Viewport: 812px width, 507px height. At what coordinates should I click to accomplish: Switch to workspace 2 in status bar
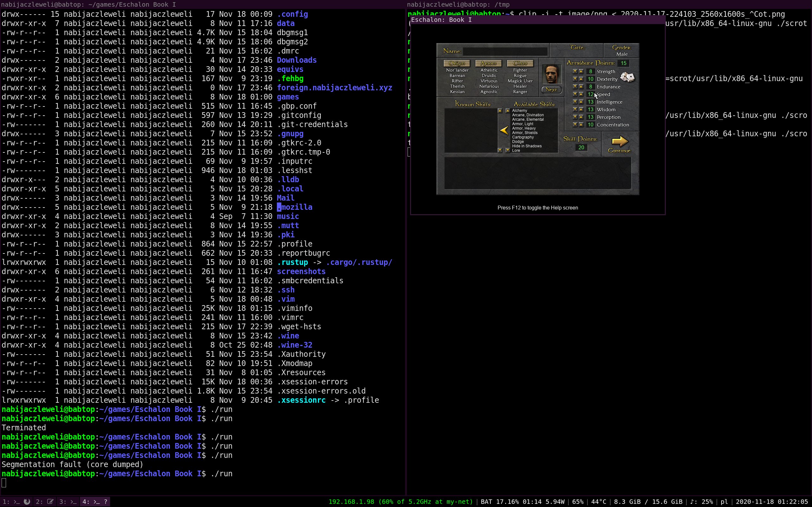click(45, 502)
